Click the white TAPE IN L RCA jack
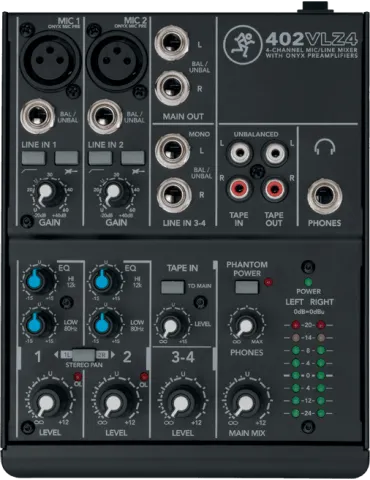Image resolution: width=370 pixels, height=480 pixels. click(239, 154)
